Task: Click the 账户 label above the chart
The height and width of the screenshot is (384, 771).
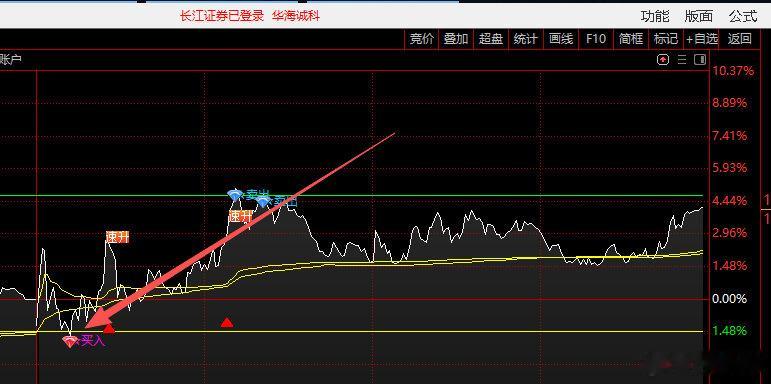Action: 11,60
